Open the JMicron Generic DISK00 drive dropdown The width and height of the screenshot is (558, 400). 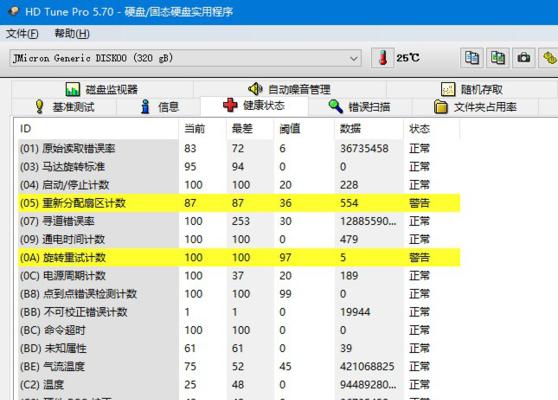pyautogui.click(x=185, y=58)
